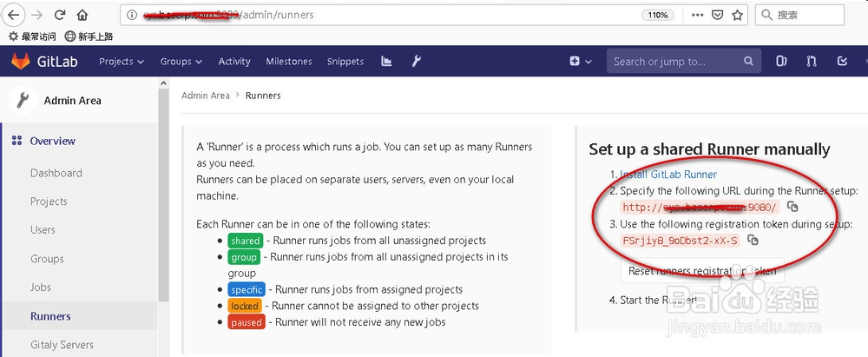Copy the Runner setup URL
This screenshot has width=868, height=357.
click(792, 207)
